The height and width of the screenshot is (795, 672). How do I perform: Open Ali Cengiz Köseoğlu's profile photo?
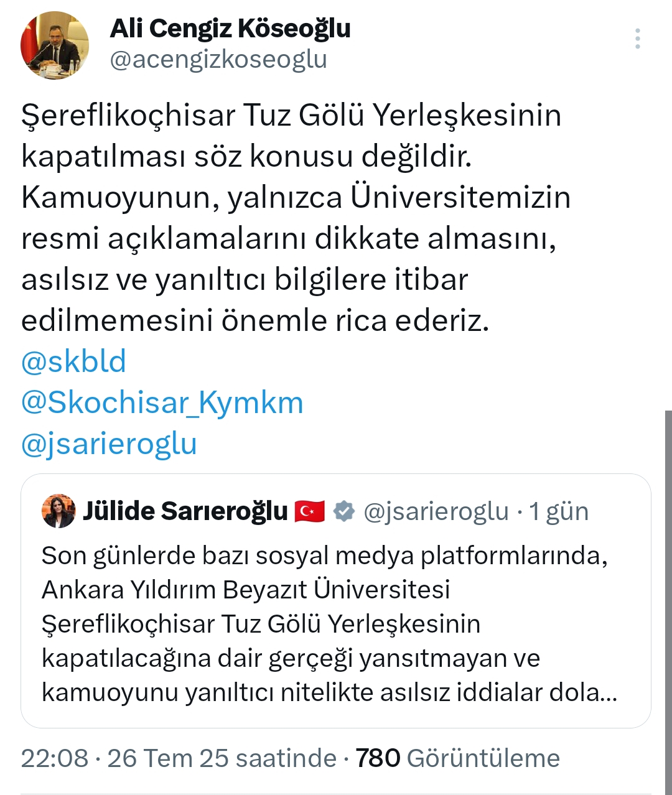(55, 45)
